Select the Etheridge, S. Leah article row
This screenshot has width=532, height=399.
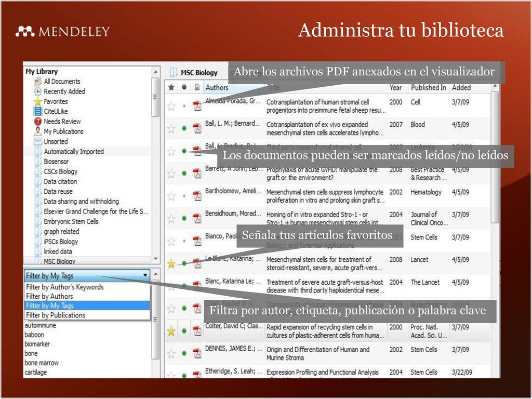pyautogui.click(x=328, y=372)
